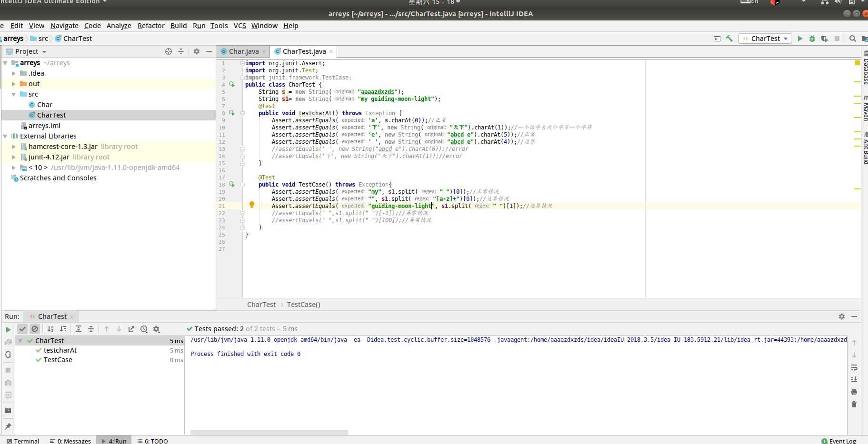This screenshot has width=868, height=444.
Task: Click the run anything icon left of hammer
Action: pyautogui.click(x=717, y=39)
